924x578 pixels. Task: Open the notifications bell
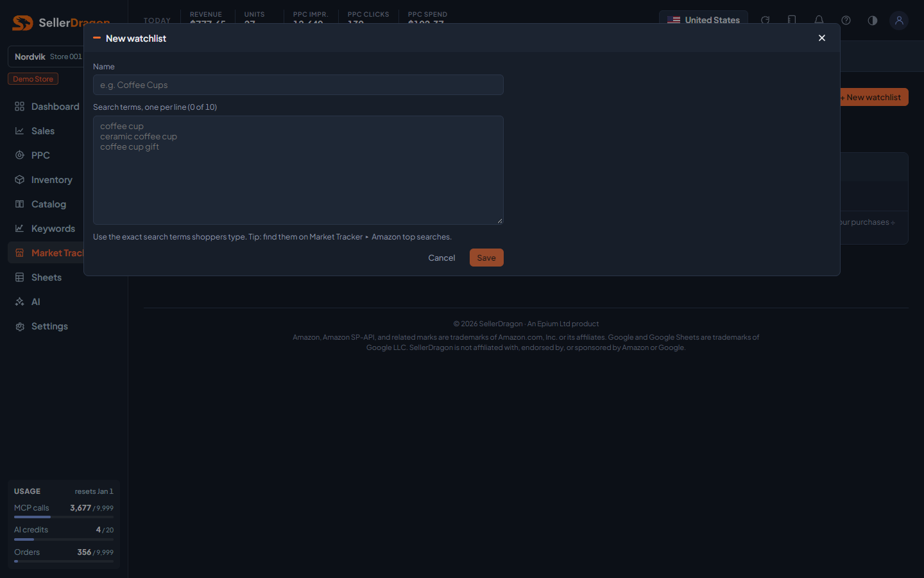tap(819, 20)
